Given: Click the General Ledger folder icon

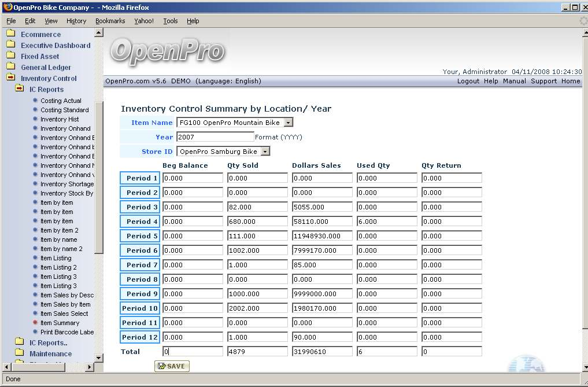Looking at the screenshot, I should tap(10, 67).
